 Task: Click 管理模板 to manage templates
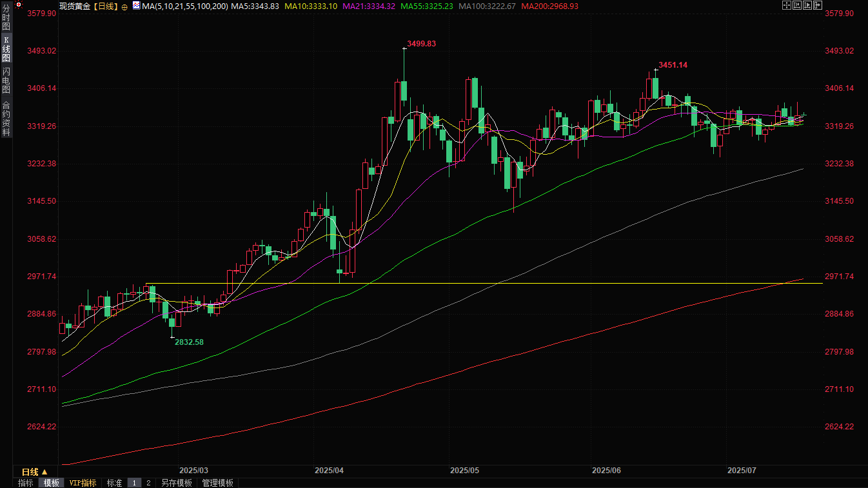[218, 483]
